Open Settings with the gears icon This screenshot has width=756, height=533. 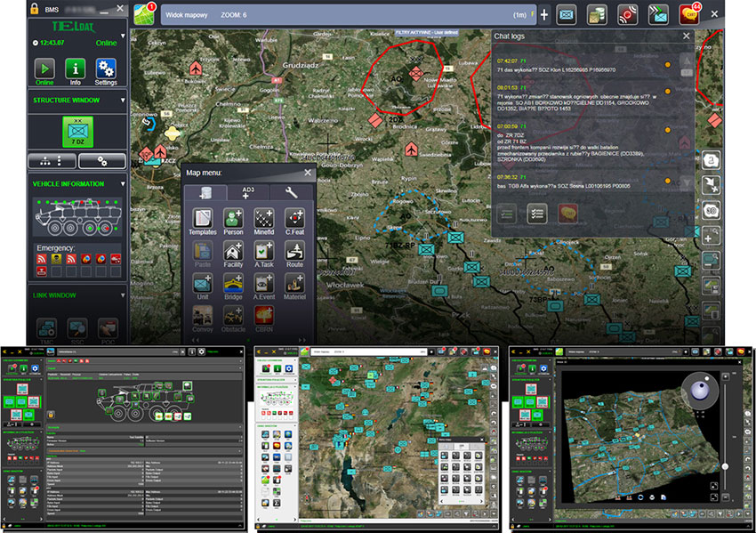tap(106, 69)
